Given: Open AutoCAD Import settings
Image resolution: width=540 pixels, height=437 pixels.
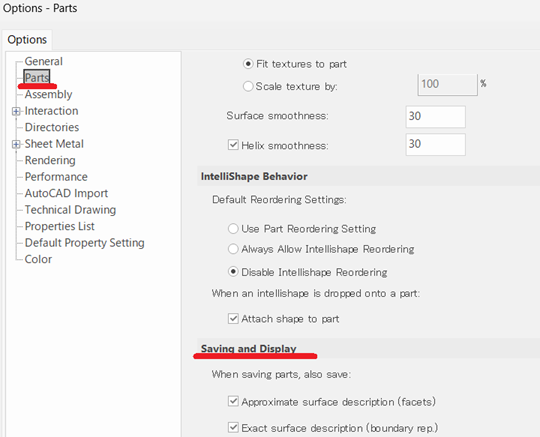Looking at the screenshot, I should coord(66,194).
